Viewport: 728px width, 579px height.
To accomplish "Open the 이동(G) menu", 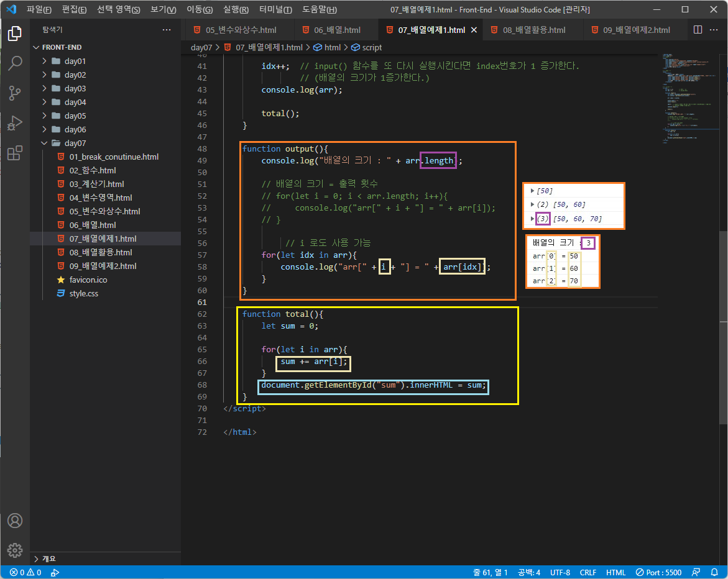I will 200,9.
